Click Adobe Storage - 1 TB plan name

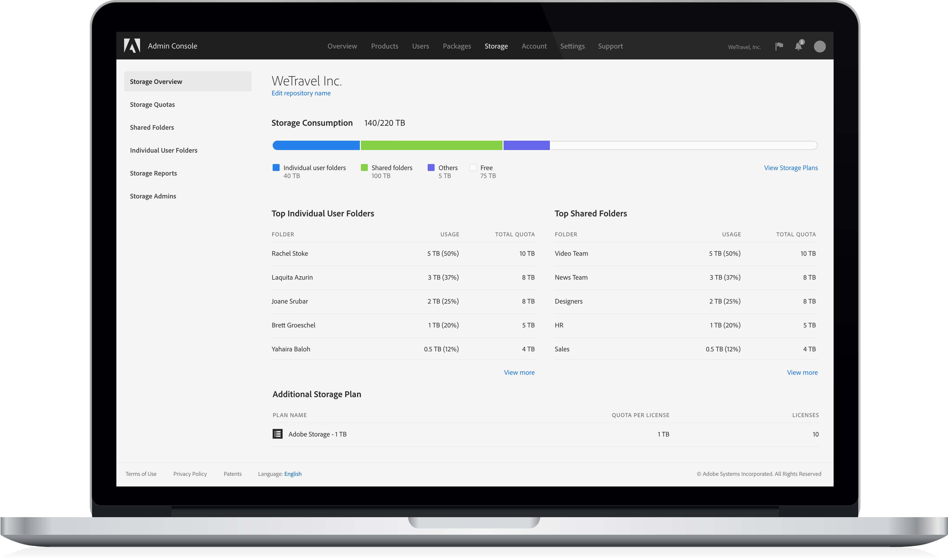317,434
